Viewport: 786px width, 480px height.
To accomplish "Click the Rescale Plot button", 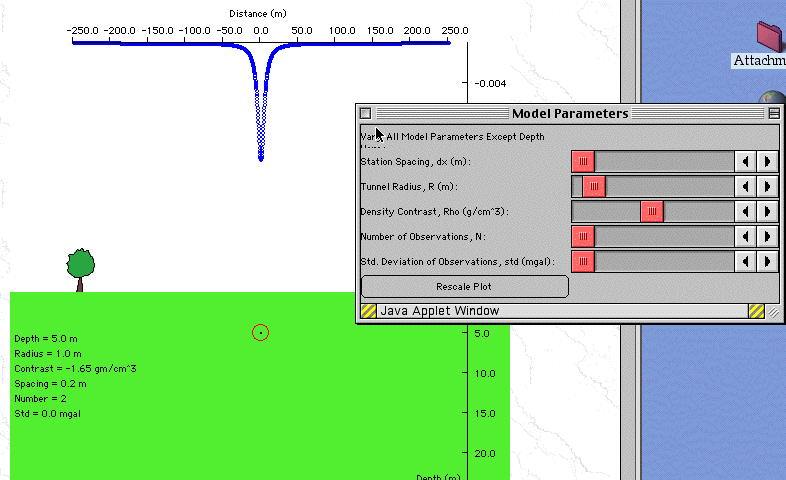I will click(x=464, y=287).
